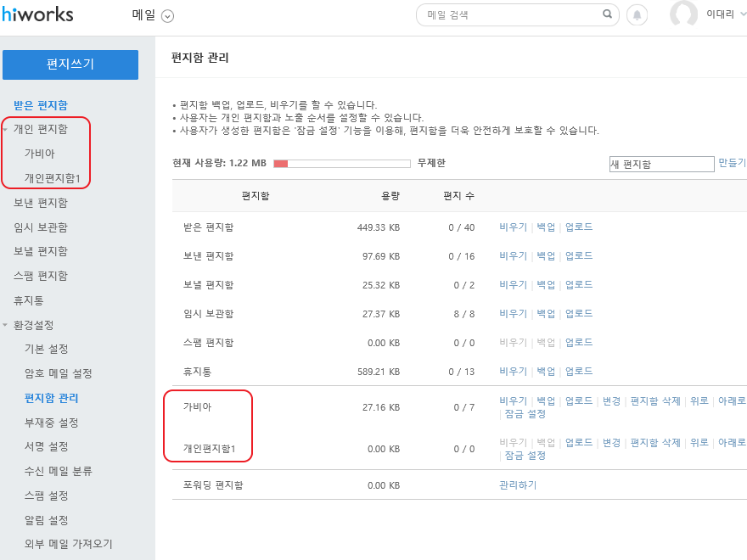Open 스팸 편지함 in sidebar

(41, 277)
